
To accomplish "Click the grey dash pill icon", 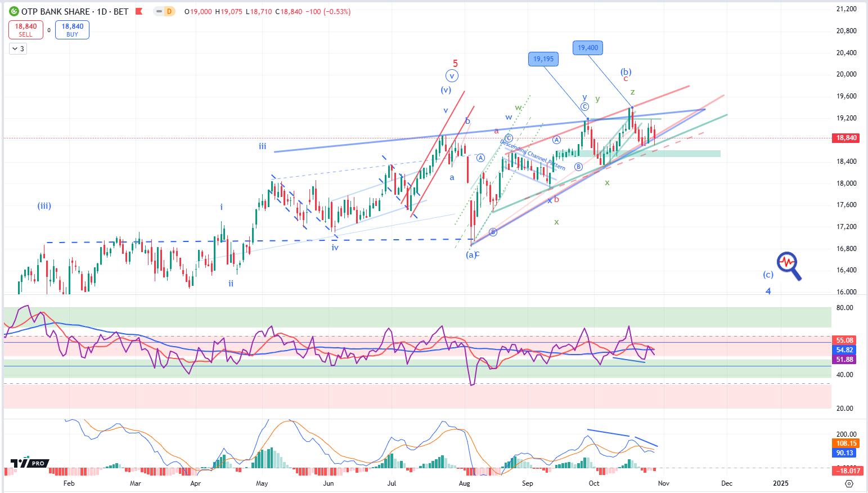I will tap(160, 11).
